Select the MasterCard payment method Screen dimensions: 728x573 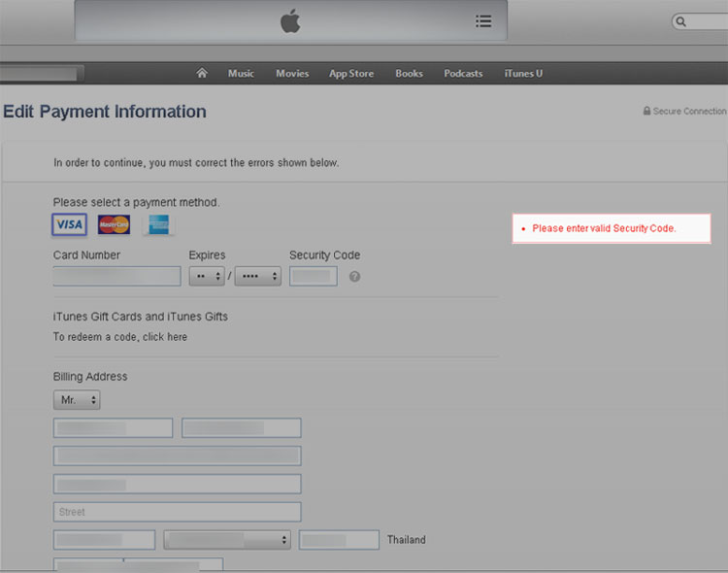coord(114,225)
